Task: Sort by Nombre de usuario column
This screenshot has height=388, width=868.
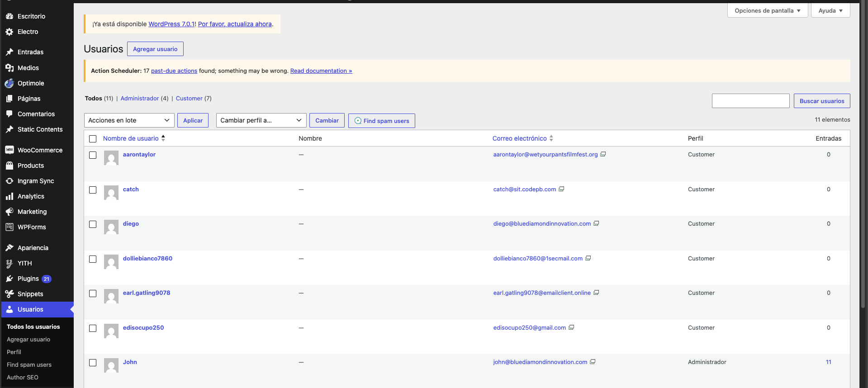Action: coord(134,138)
